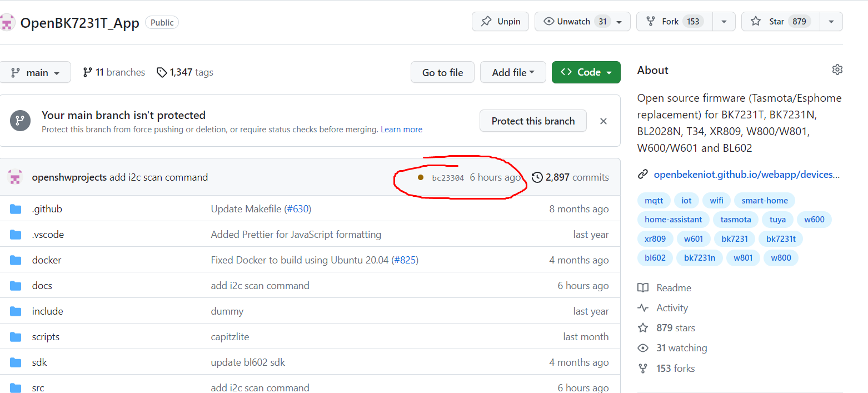868x393 pixels.
Task: Click the eye icon on Unwatch button
Action: [x=549, y=22]
